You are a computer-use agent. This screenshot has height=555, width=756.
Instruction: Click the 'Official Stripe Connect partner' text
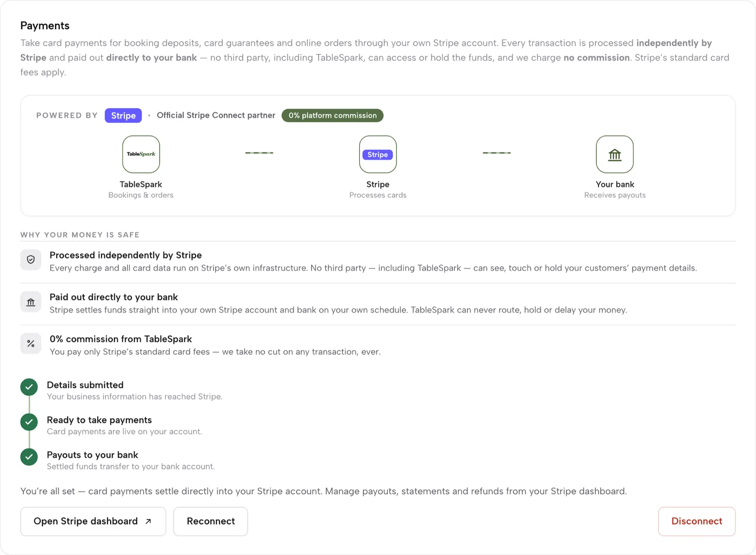216,115
